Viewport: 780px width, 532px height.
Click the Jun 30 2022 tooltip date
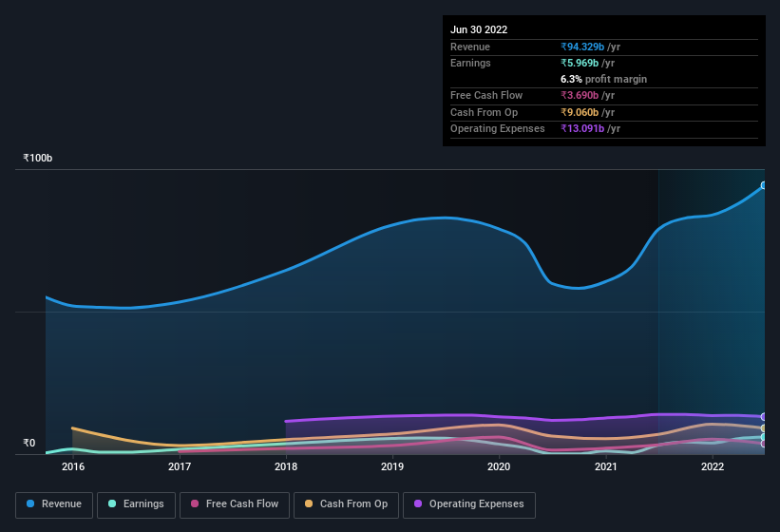pyautogui.click(x=479, y=29)
